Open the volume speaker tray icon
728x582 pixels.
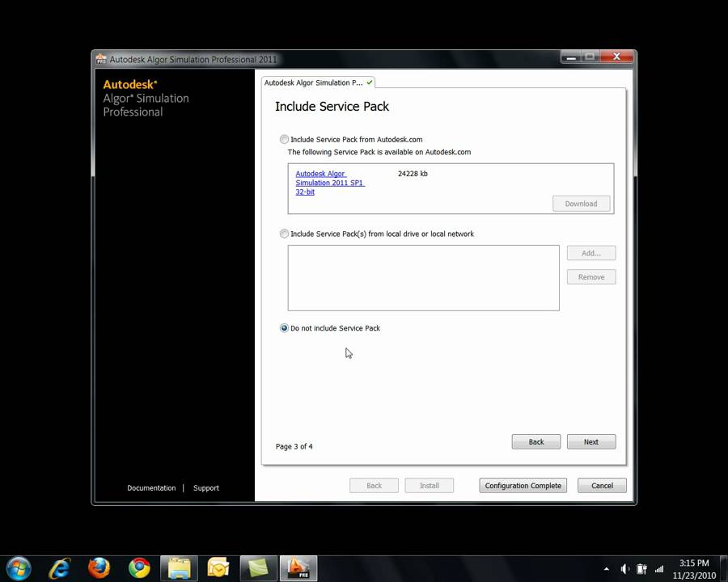625,569
